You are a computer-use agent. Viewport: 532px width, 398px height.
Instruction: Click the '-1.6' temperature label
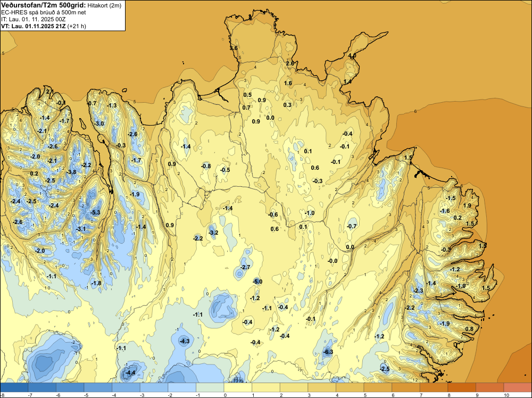[x=445, y=211]
